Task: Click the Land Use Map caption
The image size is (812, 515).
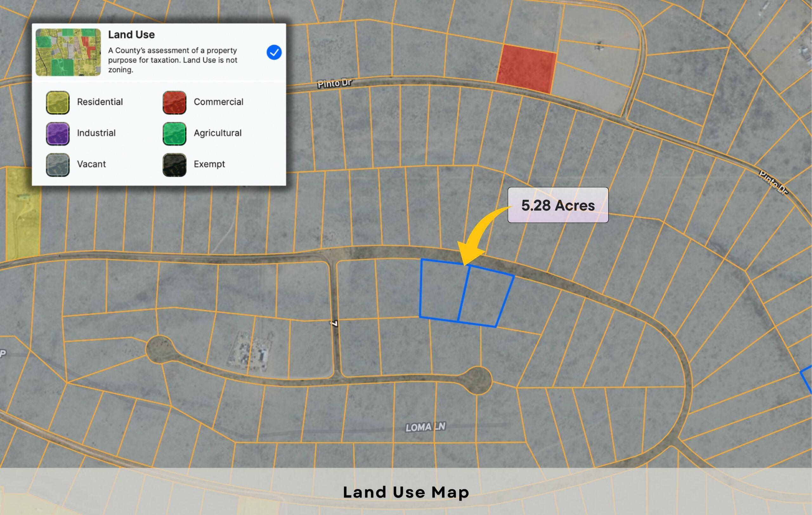Action: (406, 492)
